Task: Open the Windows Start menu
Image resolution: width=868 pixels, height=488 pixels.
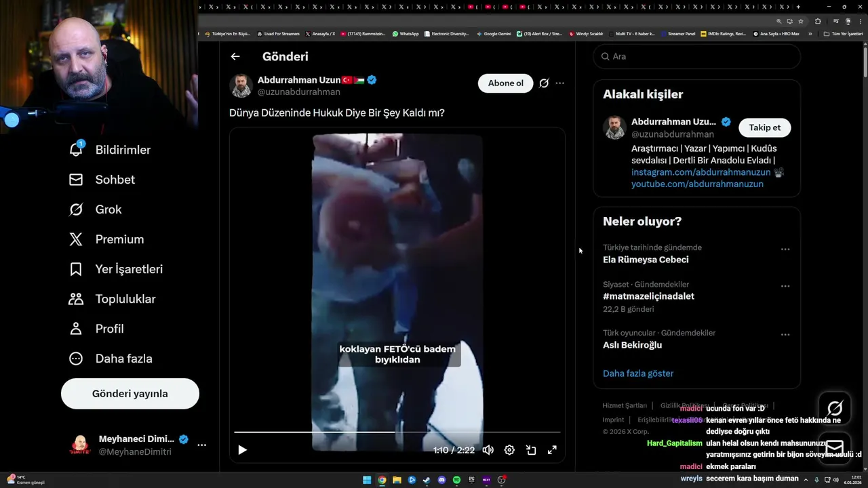Action: pos(367,480)
